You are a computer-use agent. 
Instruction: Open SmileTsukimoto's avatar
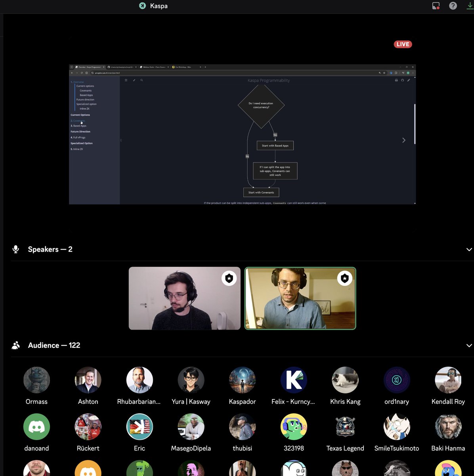pyautogui.click(x=397, y=427)
